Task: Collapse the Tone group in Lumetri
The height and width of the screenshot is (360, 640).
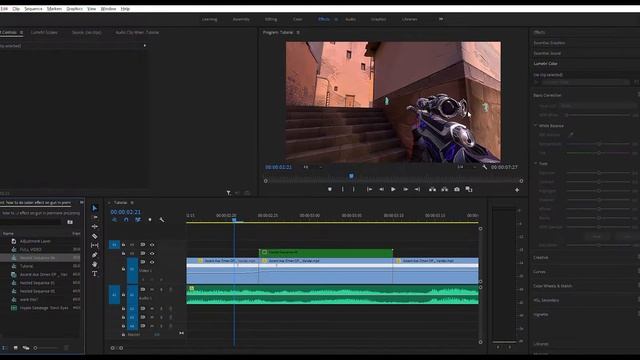Action: (536, 163)
